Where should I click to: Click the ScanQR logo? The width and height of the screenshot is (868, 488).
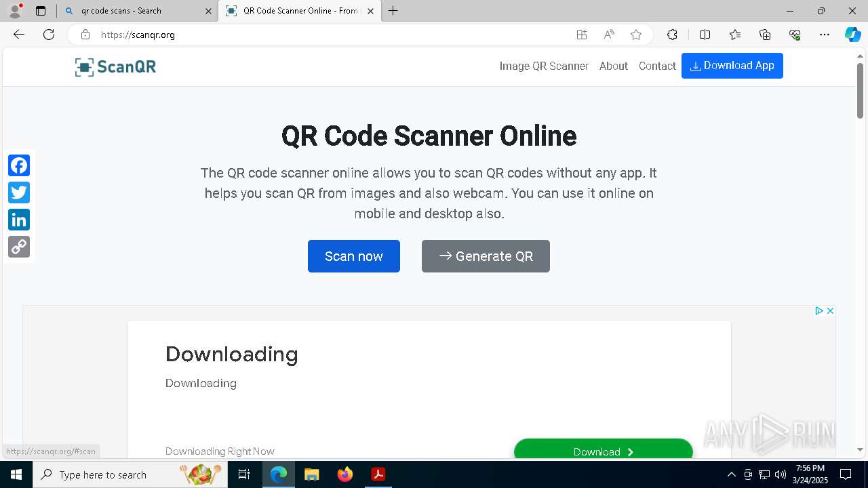pyautogui.click(x=115, y=66)
